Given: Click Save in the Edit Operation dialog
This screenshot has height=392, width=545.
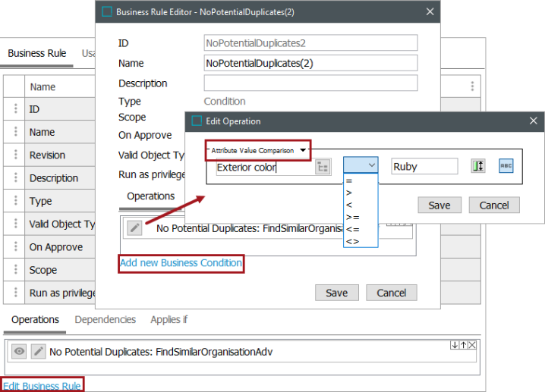Looking at the screenshot, I should [439, 205].
